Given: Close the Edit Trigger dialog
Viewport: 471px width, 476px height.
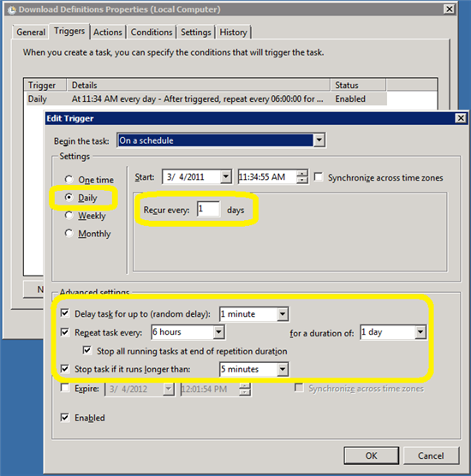Looking at the screenshot, I should (461, 118).
